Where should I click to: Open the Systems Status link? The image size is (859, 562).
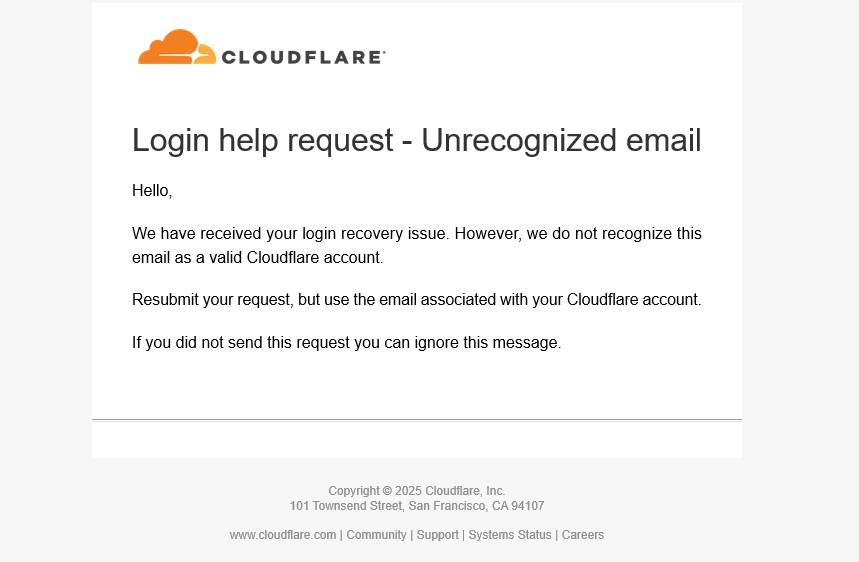point(510,535)
